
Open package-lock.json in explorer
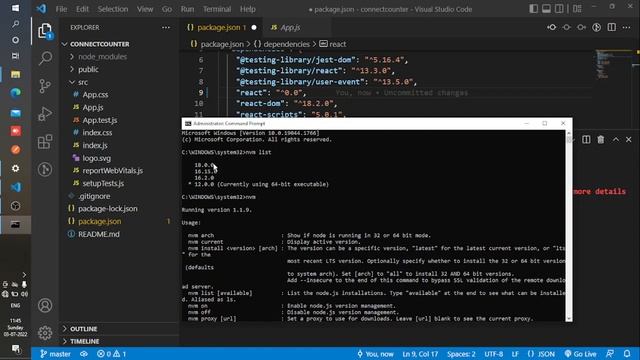coord(108,209)
